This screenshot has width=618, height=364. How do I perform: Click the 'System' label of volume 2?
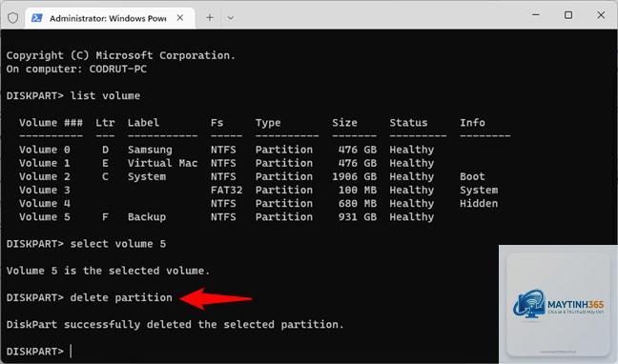pyautogui.click(x=147, y=176)
